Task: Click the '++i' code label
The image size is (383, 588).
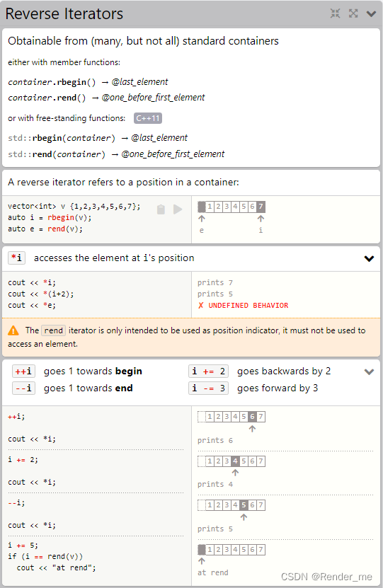Action: coord(23,371)
